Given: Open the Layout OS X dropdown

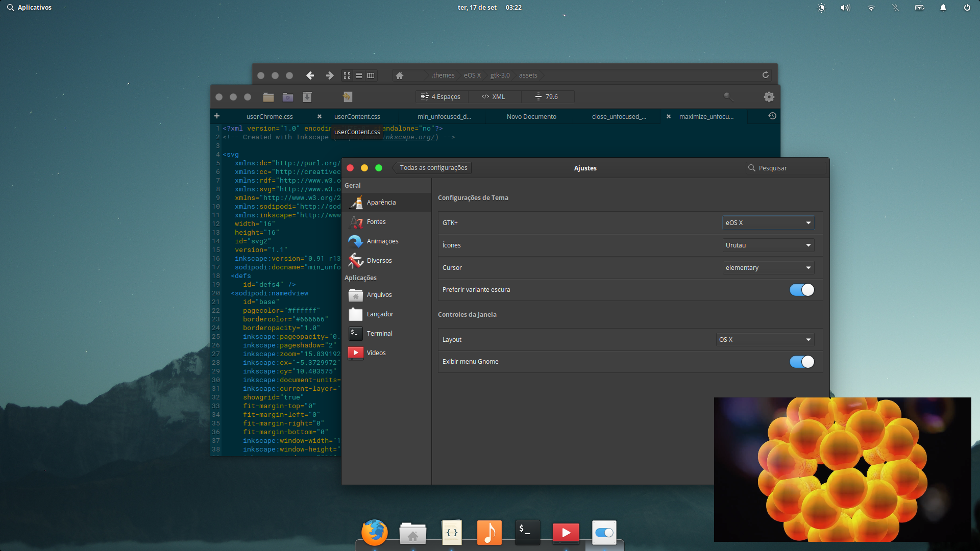Looking at the screenshot, I should [x=765, y=340].
